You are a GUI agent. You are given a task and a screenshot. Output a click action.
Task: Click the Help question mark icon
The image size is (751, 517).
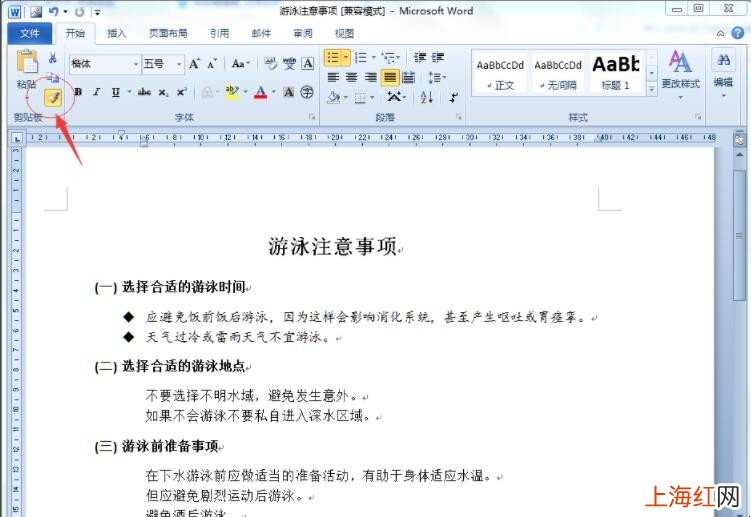[x=738, y=33]
